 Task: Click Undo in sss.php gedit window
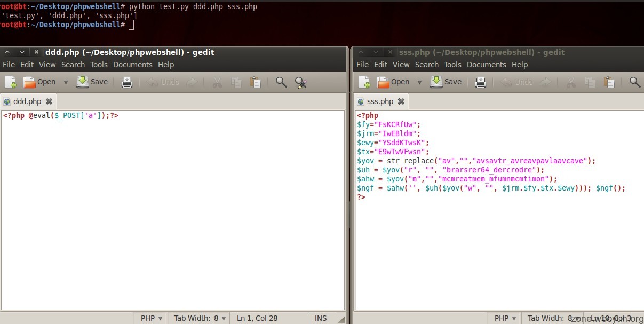pos(516,82)
